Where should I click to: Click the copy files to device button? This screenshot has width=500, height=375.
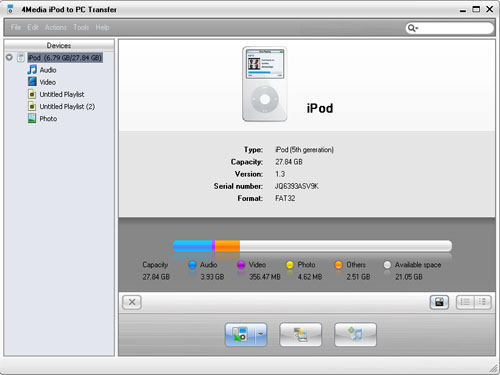click(x=301, y=334)
